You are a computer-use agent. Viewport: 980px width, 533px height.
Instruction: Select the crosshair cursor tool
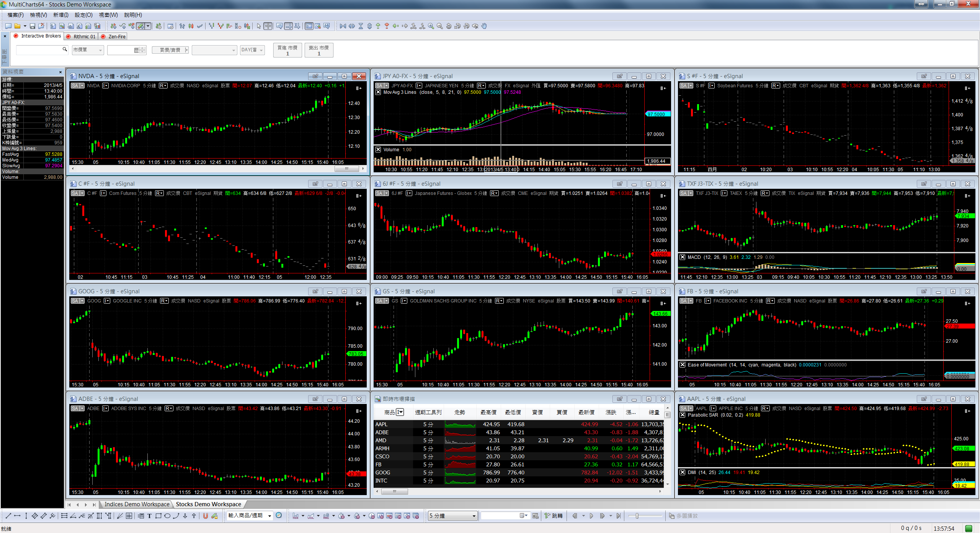(268, 26)
